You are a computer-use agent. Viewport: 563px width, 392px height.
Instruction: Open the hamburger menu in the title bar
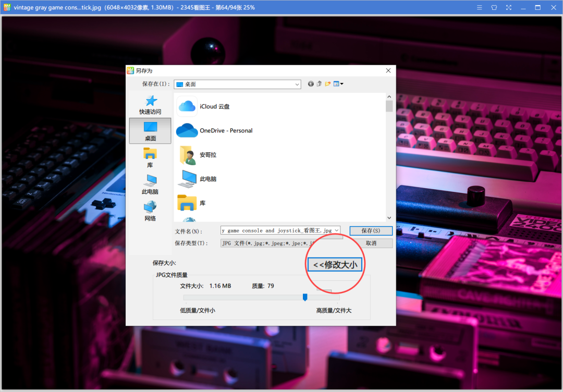(479, 7)
